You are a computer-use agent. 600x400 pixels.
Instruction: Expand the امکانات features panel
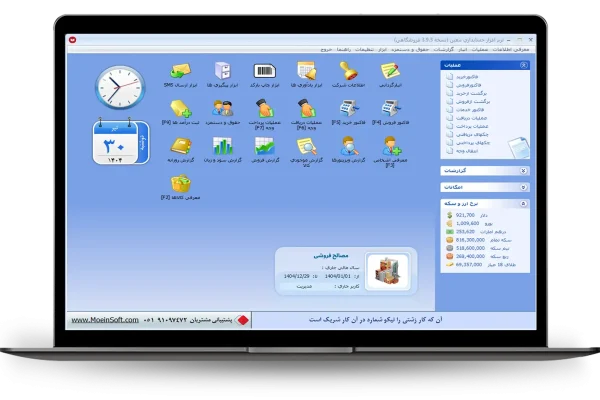523,186
